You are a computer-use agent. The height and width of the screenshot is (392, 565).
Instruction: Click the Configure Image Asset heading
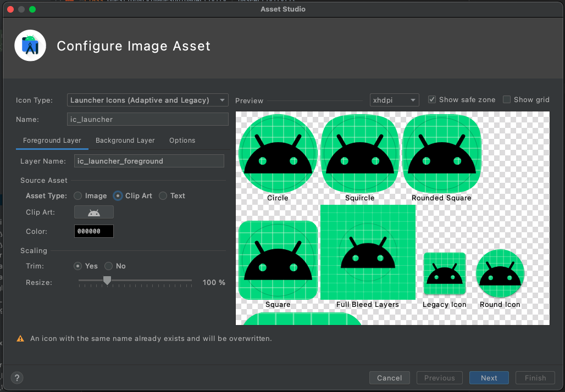click(x=134, y=46)
